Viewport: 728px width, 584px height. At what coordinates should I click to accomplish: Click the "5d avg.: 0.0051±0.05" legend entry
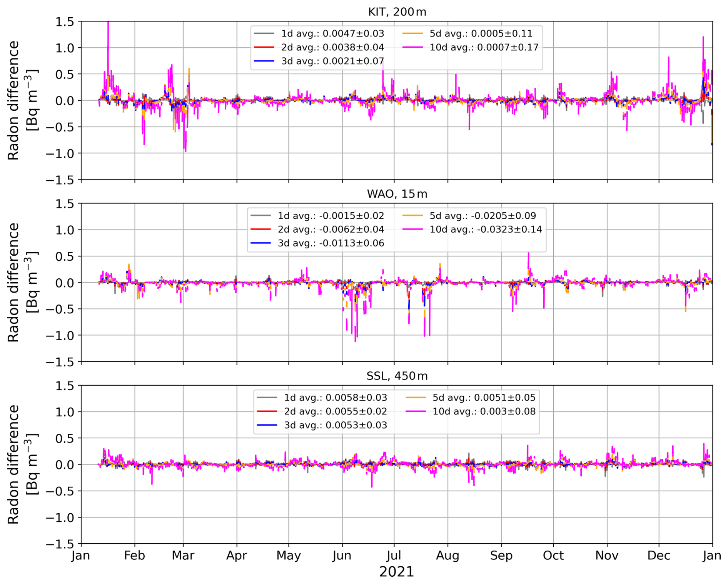(x=484, y=398)
